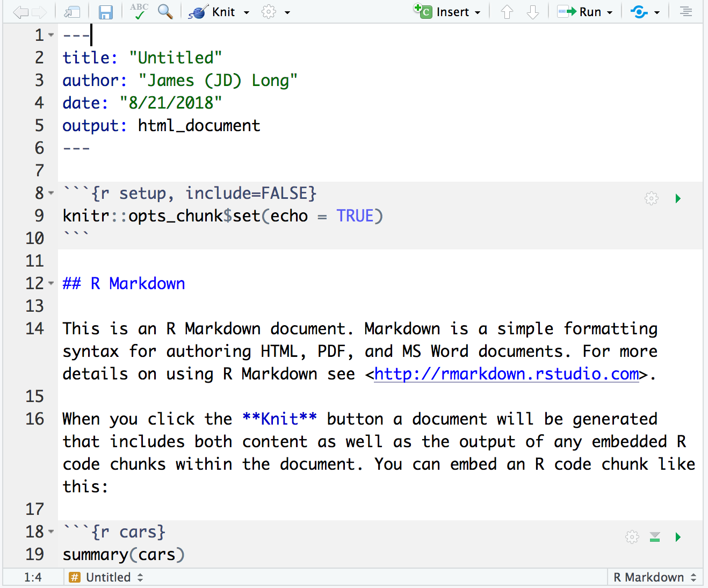Collapse setup chunk fold at line 8
This screenshot has width=708, height=588.
51,193
